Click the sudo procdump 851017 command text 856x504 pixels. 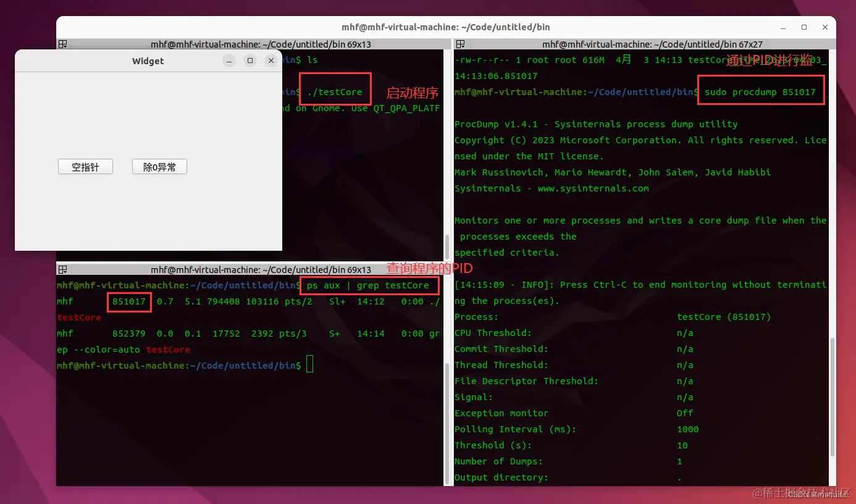click(x=760, y=92)
